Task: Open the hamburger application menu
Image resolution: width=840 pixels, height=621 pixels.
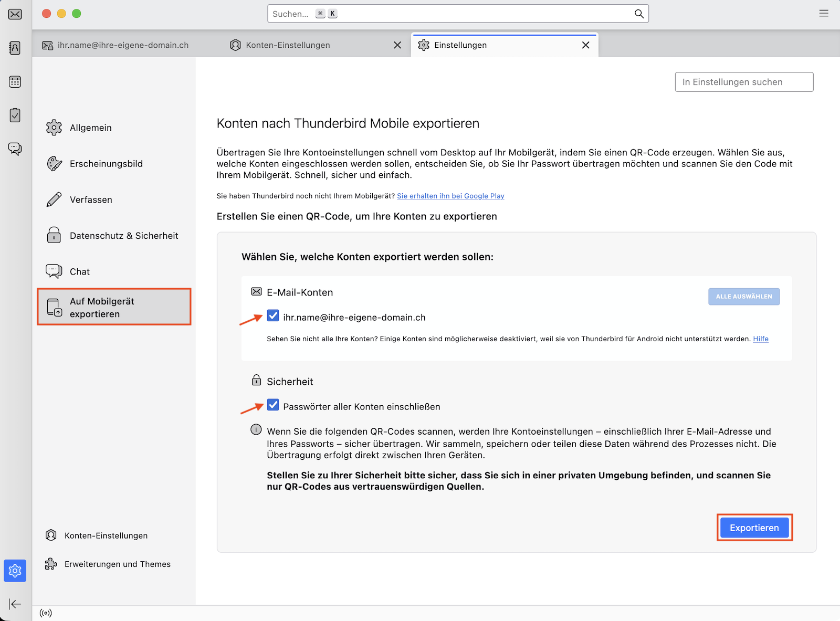Action: coord(824,14)
